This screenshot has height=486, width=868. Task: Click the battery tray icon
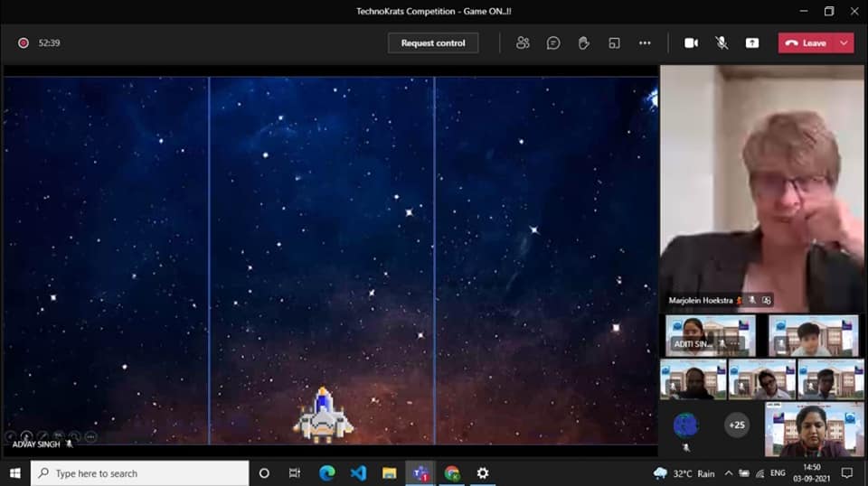pos(744,473)
